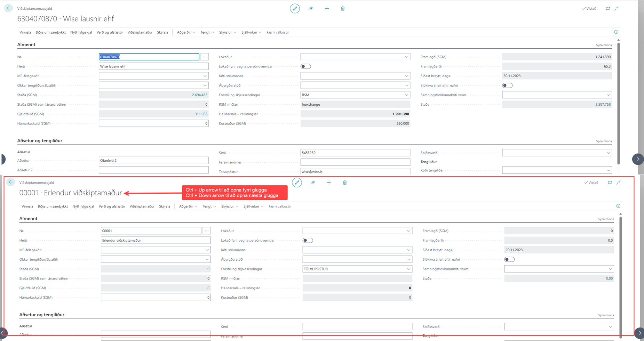Open Erlendur viðskiptamaður card in new window icon
The height and width of the screenshot is (341, 644).
click(610, 182)
